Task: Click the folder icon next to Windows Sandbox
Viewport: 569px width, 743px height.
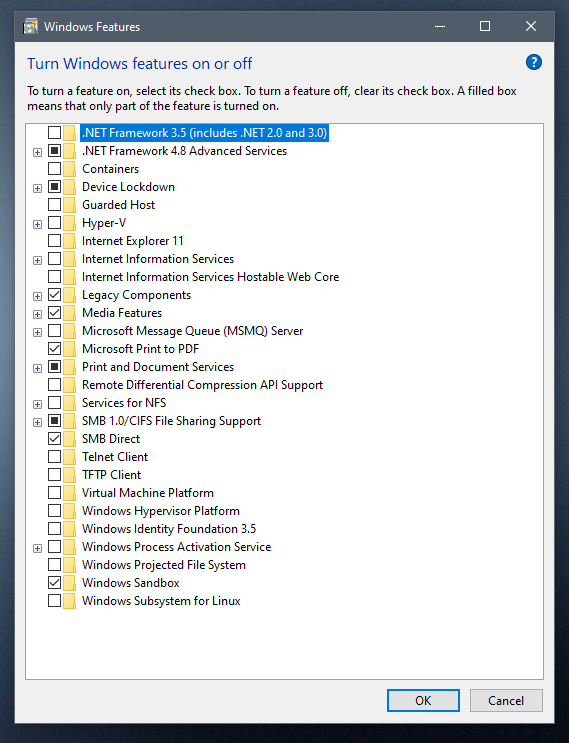Action: (x=69, y=583)
